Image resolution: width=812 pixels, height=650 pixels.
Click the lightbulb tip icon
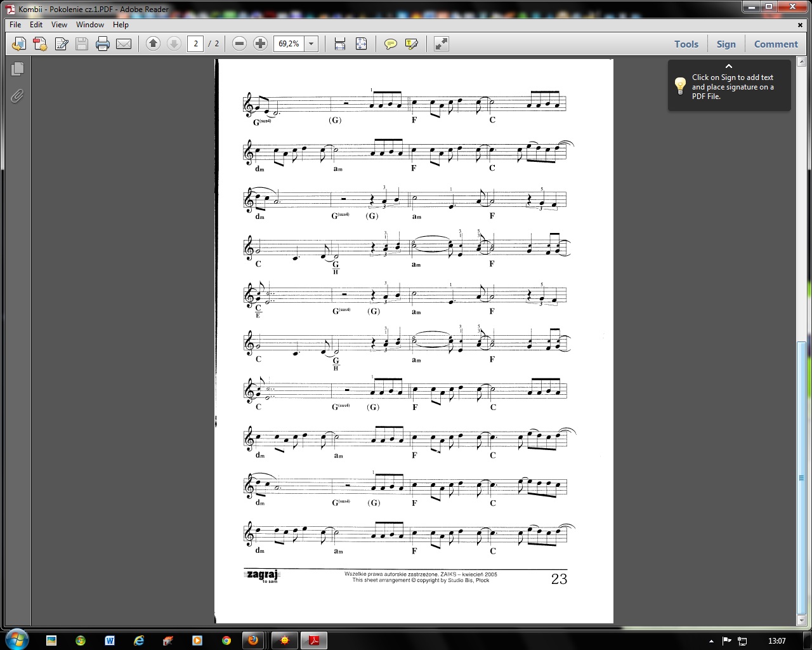click(680, 86)
